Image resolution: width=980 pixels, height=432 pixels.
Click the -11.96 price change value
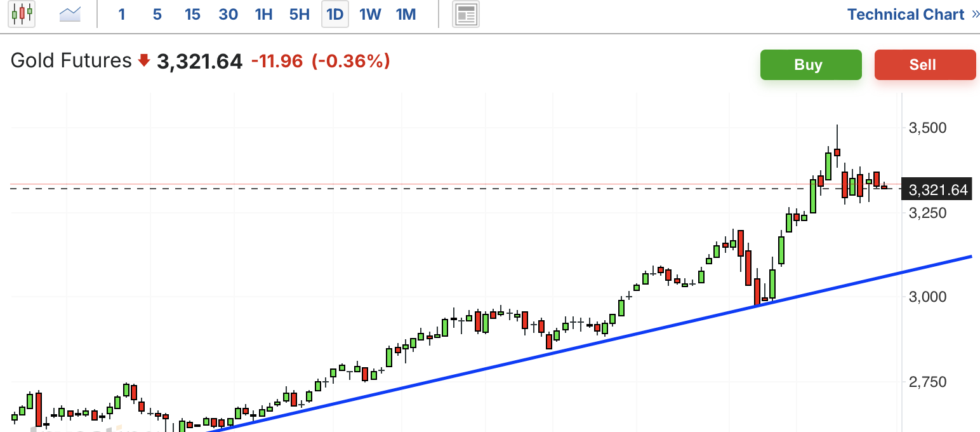(x=277, y=62)
